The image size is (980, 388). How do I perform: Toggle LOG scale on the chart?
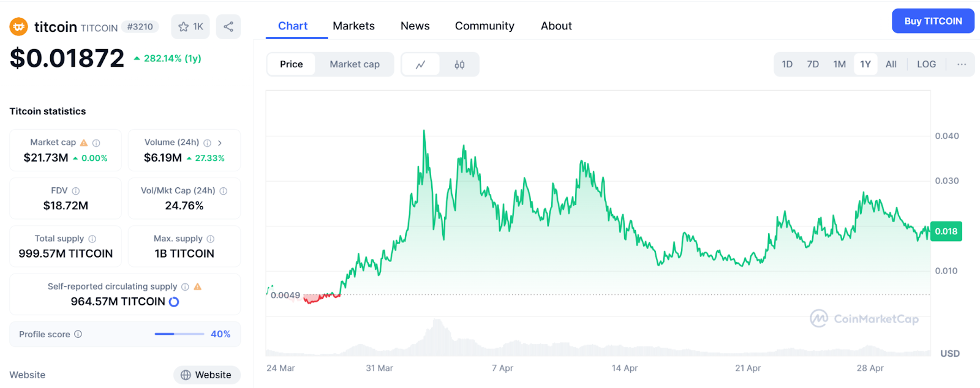pyautogui.click(x=926, y=64)
